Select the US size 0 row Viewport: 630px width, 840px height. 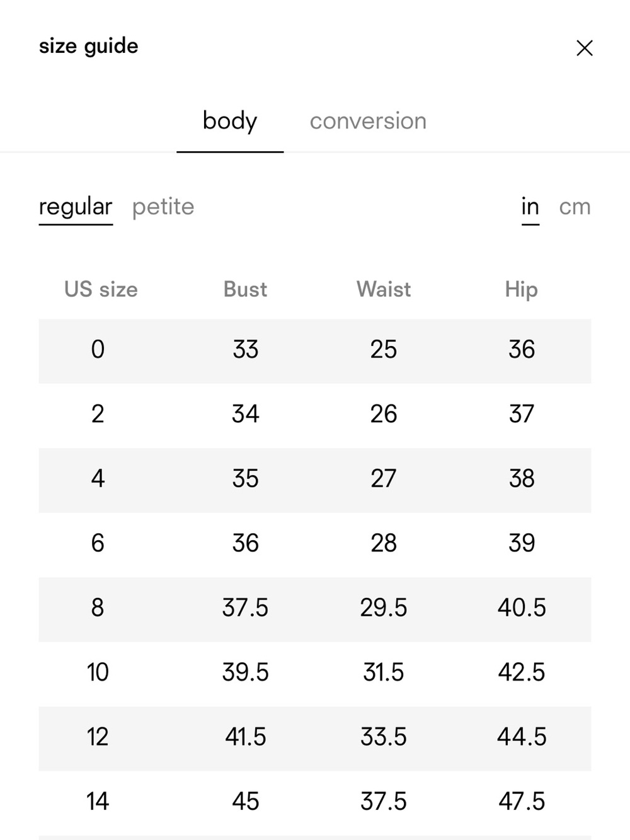click(x=315, y=351)
